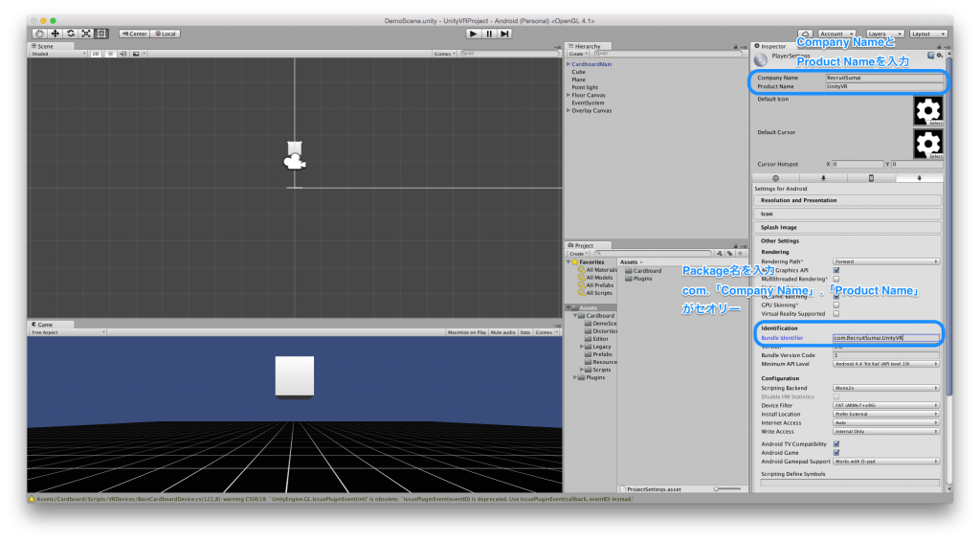
Task: Select the Web platform settings tab
Action: pyautogui.click(x=775, y=178)
